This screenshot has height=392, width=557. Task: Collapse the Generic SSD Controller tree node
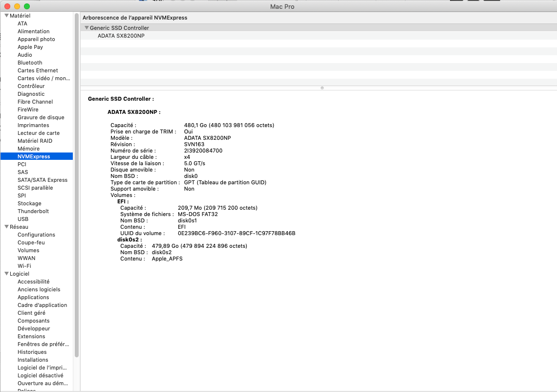click(86, 28)
